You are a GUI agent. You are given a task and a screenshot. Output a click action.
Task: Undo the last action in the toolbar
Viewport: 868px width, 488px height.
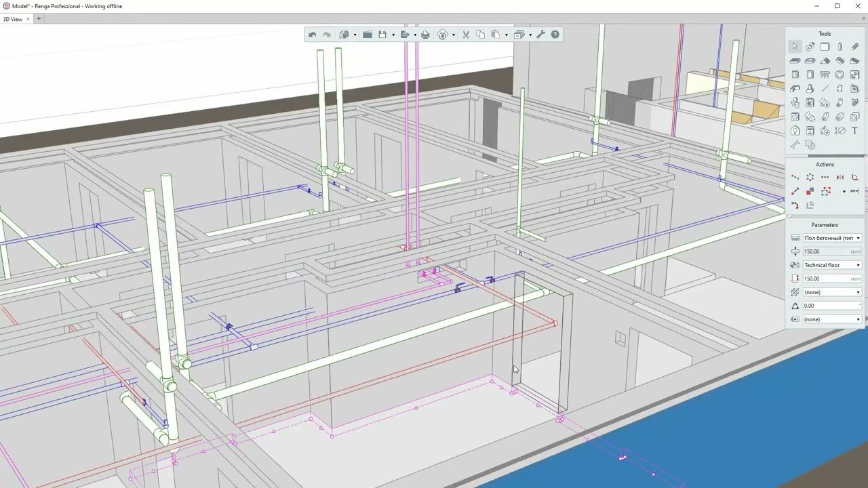pyautogui.click(x=312, y=35)
